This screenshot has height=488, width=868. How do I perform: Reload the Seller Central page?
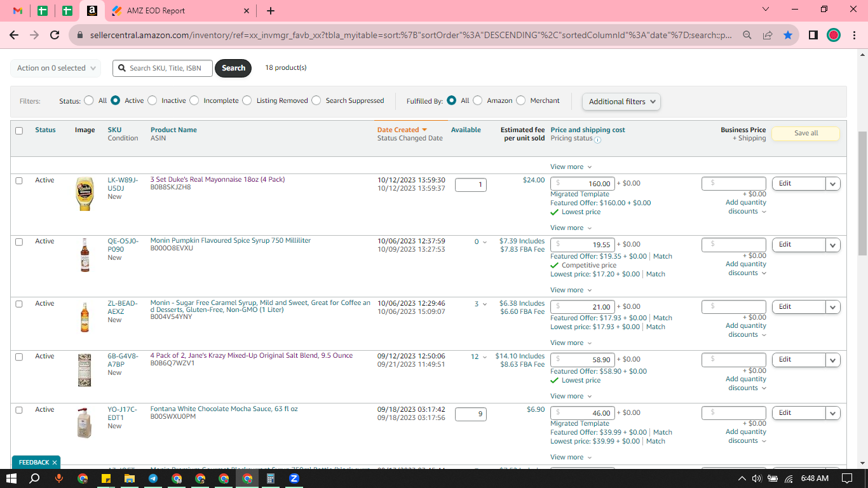click(x=55, y=36)
